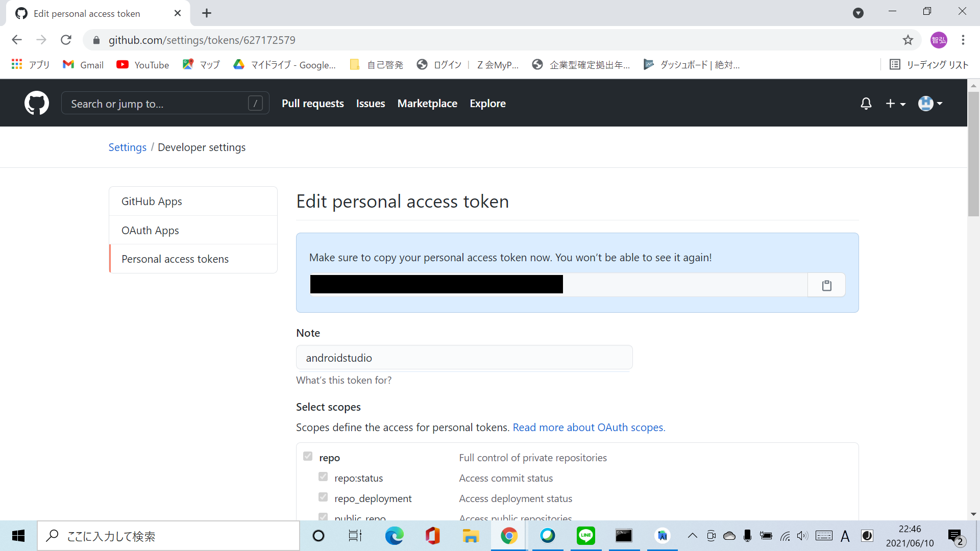Screen dimensions: 980x551
Task: Reload the current page
Action: [66, 40]
